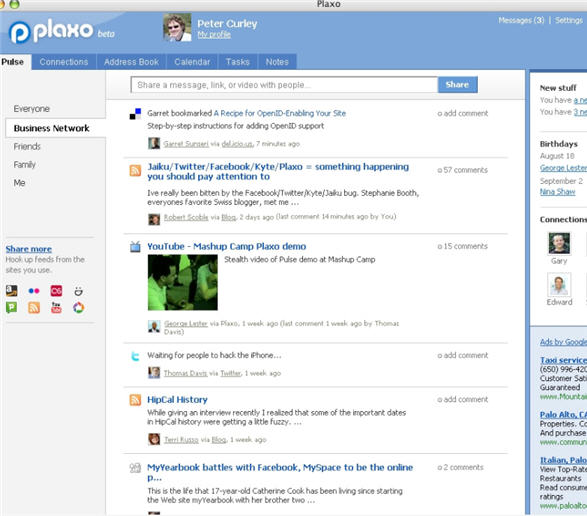Open the Settings link in the header
The height and width of the screenshot is (516, 587).
point(569,20)
